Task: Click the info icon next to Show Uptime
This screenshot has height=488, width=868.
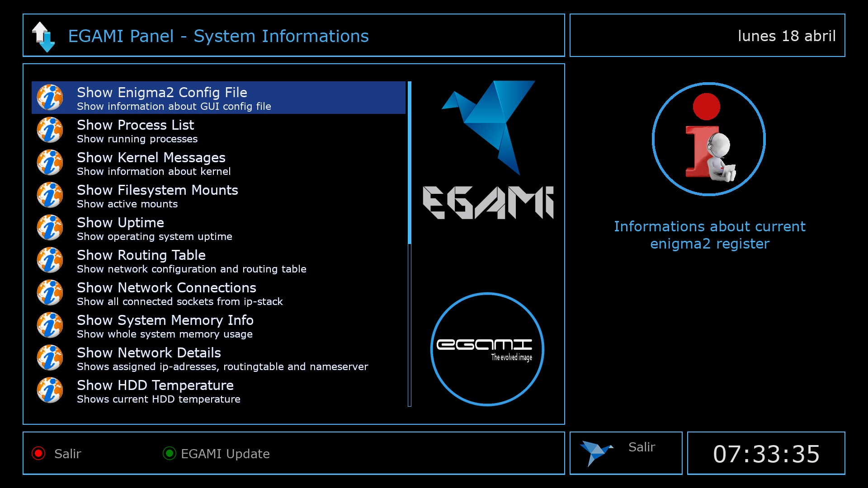Action: point(50,228)
